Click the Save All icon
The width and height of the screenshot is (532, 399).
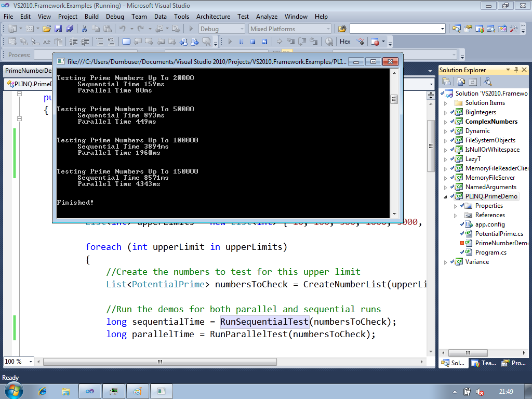pyautogui.click(x=69, y=29)
